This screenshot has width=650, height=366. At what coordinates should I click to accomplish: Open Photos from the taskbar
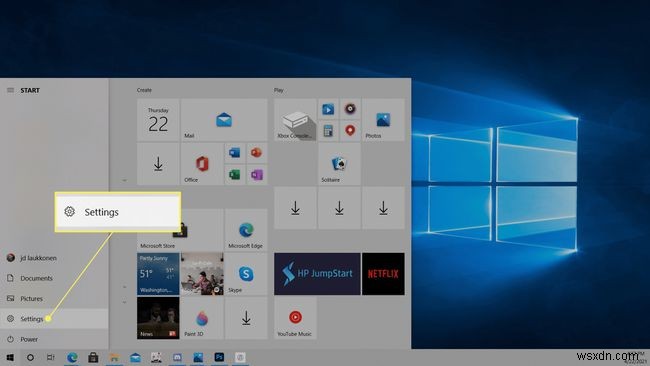[198, 357]
